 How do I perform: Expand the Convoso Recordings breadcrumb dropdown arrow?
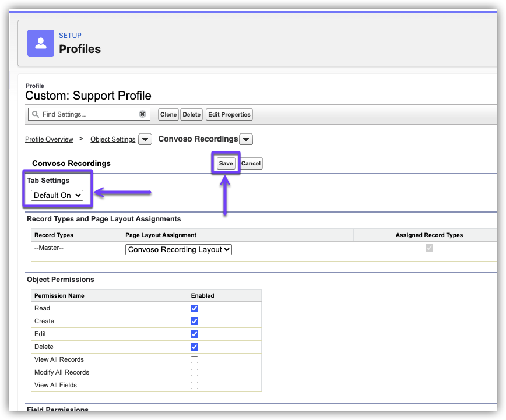pyautogui.click(x=246, y=139)
